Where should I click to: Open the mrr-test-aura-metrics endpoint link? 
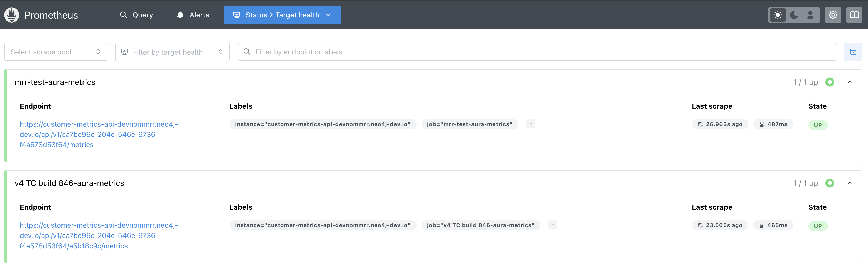[x=99, y=134]
